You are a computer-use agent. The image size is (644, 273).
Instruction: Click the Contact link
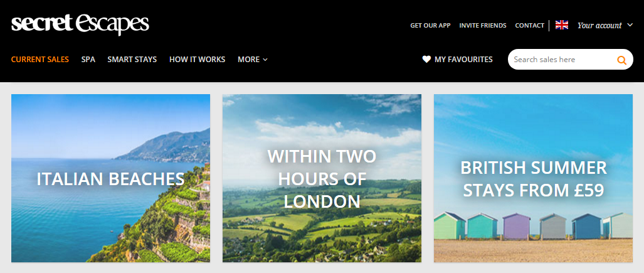pos(529,26)
